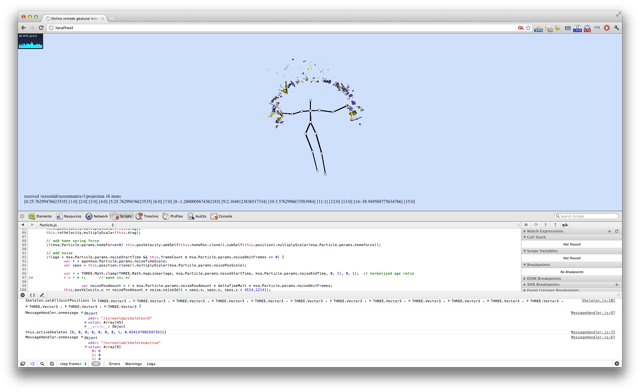The image size is (640, 392).
Task: Switch to the Profiles panel
Action: click(173, 216)
